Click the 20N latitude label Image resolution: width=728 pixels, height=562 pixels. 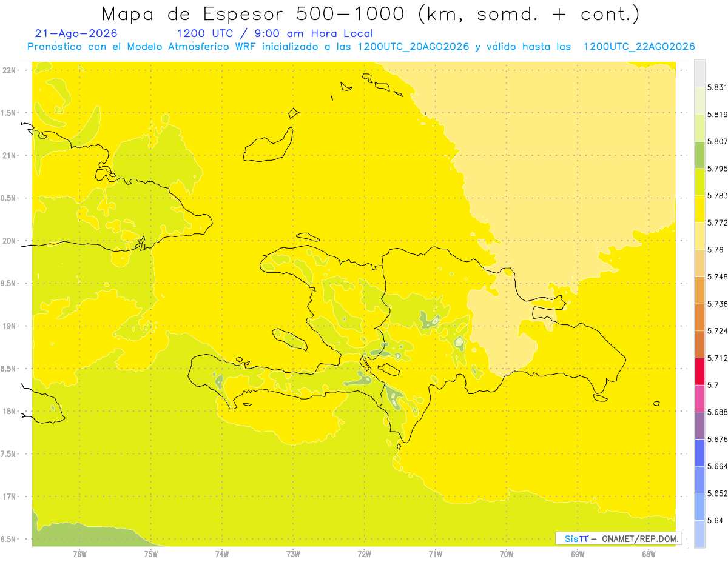10,241
